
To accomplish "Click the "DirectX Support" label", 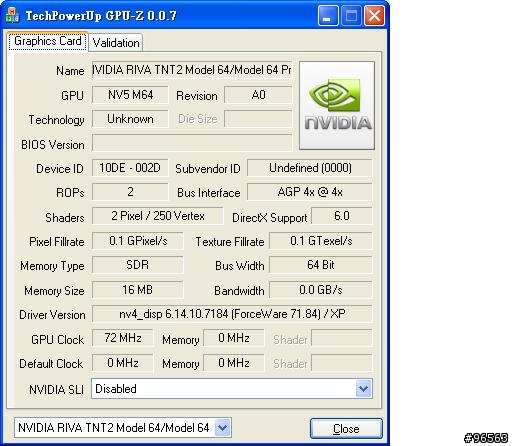I will click(270, 218).
